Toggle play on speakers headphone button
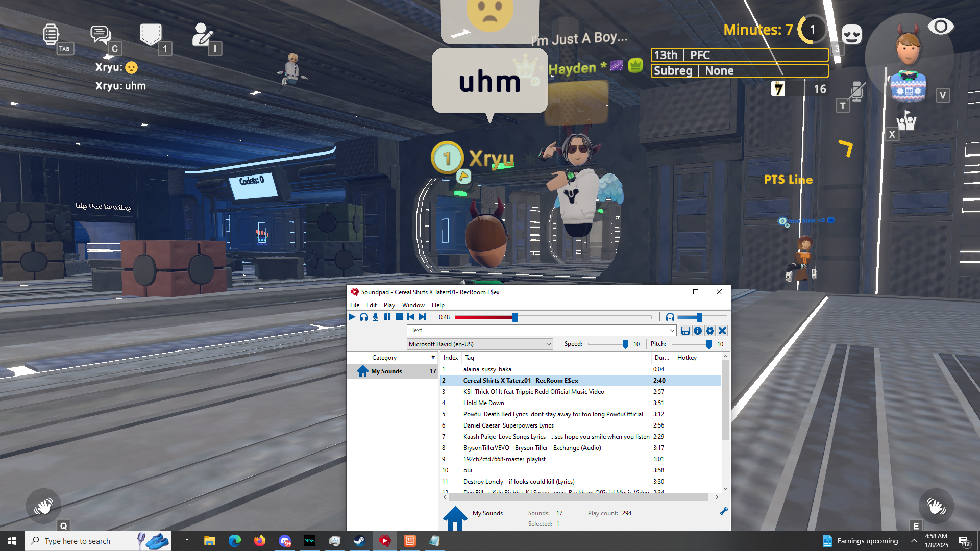Viewport: 980px width, 551px height. tap(363, 317)
